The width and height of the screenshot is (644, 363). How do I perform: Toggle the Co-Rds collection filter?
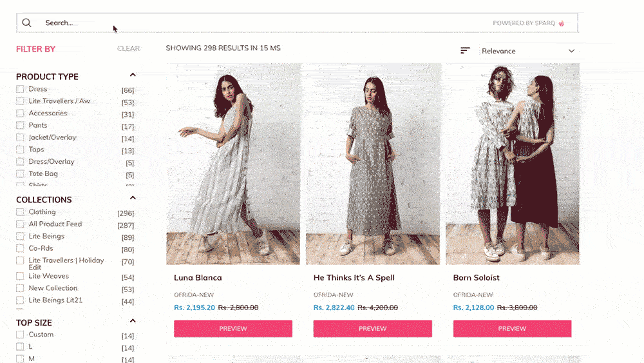(x=21, y=249)
